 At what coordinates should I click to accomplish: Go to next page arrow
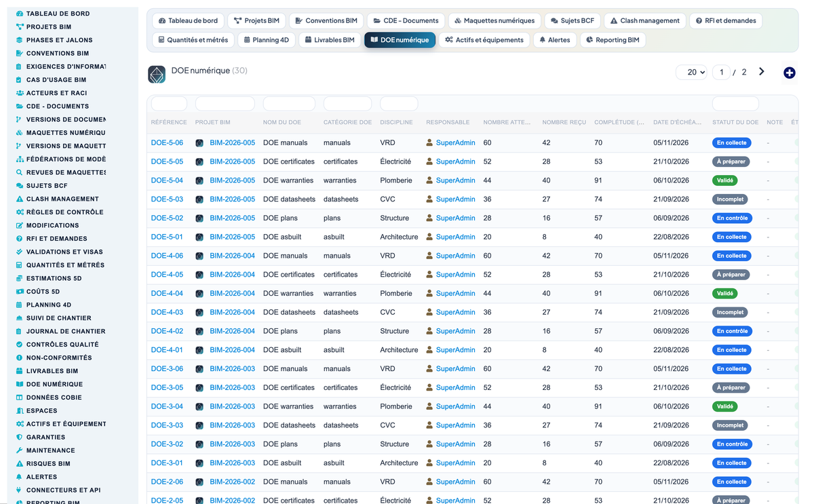761,72
